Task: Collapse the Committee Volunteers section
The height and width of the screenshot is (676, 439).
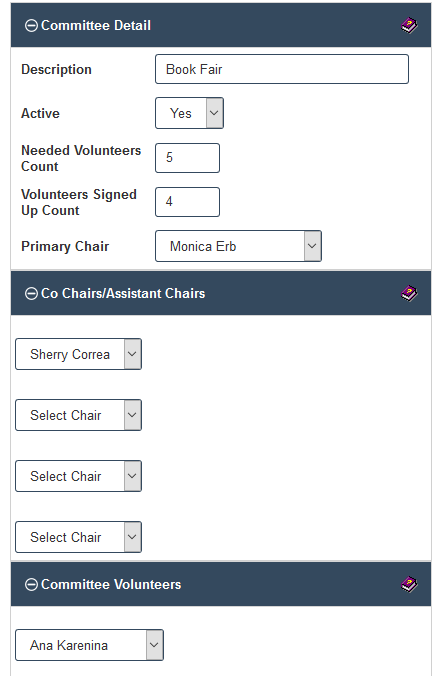Action: coord(31,585)
